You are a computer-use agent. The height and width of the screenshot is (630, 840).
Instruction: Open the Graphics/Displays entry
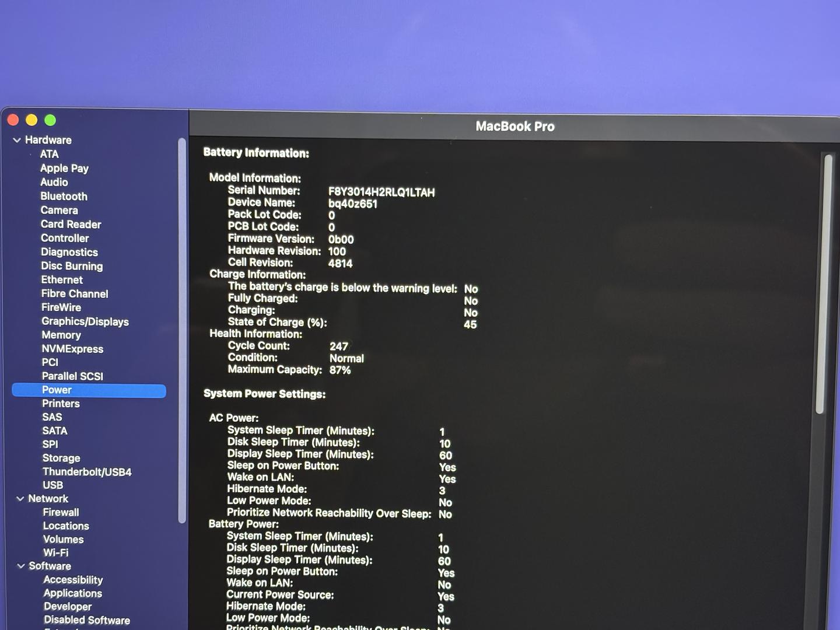[85, 321]
